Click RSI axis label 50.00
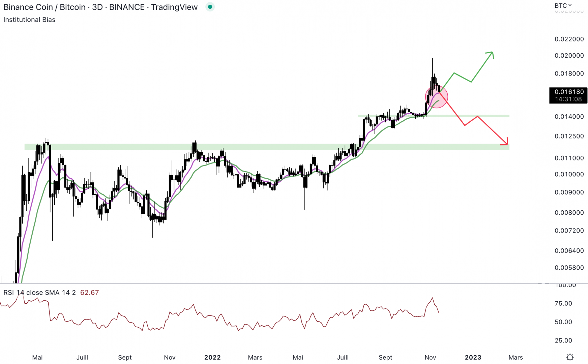This screenshot has width=588, height=364. point(563,322)
